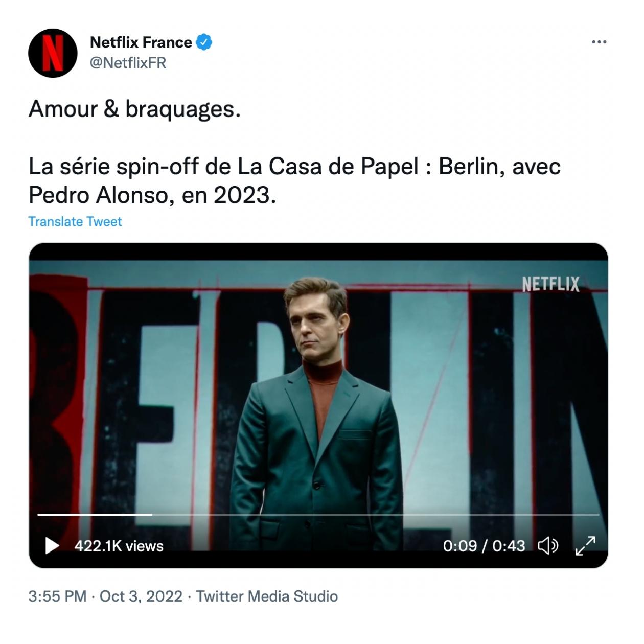This screenshot has width=644, height=644.
Task: Click the Oct 3, 2022 date
Action: 141,596
